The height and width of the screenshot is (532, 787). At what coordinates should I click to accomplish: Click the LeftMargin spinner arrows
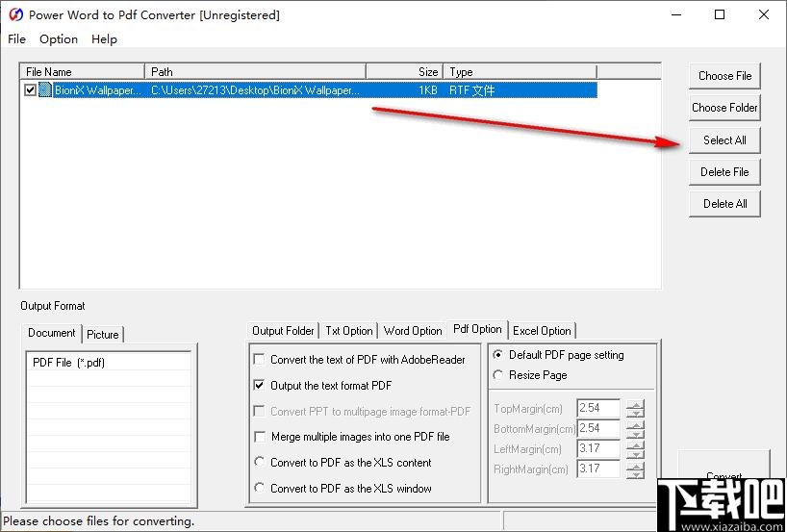click(635, 449)
